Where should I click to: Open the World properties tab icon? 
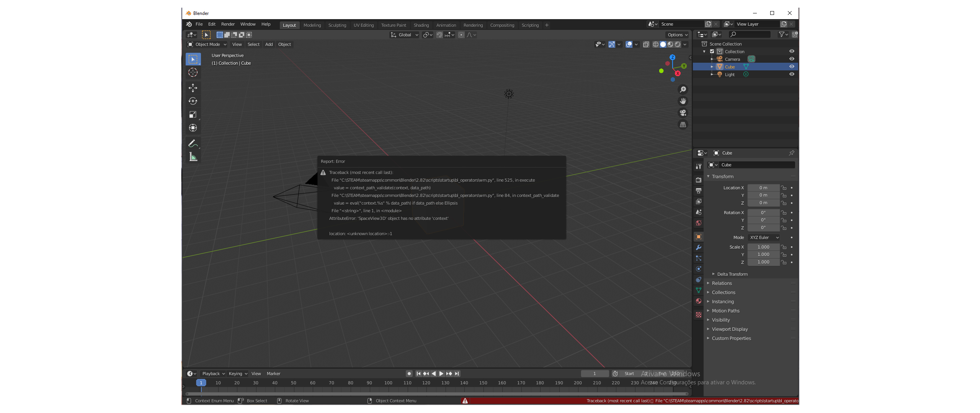pyautogui.click(x=699, y=223)
